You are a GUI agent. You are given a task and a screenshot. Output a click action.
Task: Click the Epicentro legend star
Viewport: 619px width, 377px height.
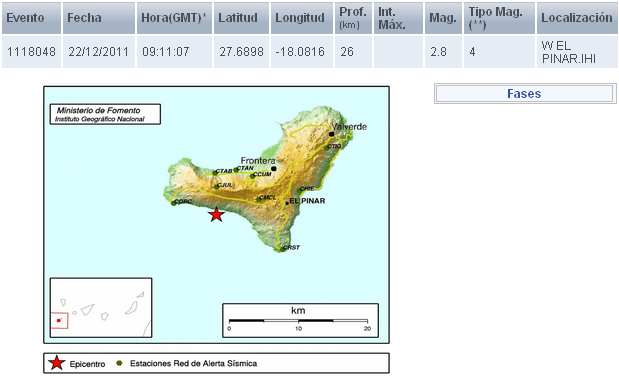(x=57, y=363)
